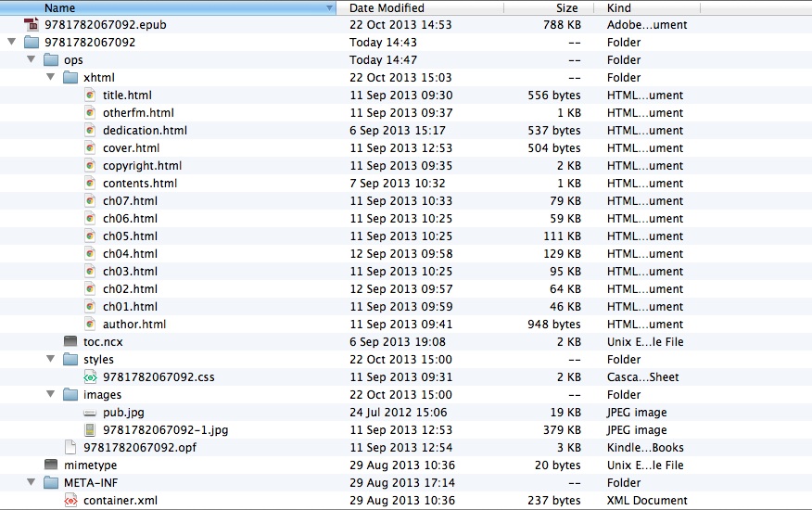The height and width of the screenshot is (510, 812).
Task: Select the pub.jpg file name
Action: point(123,413)
